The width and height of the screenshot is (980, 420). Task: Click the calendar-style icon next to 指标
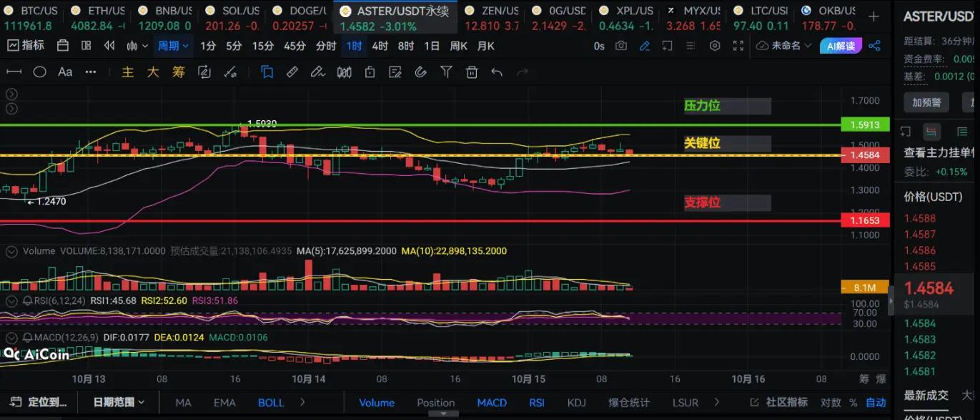point(62,46)
